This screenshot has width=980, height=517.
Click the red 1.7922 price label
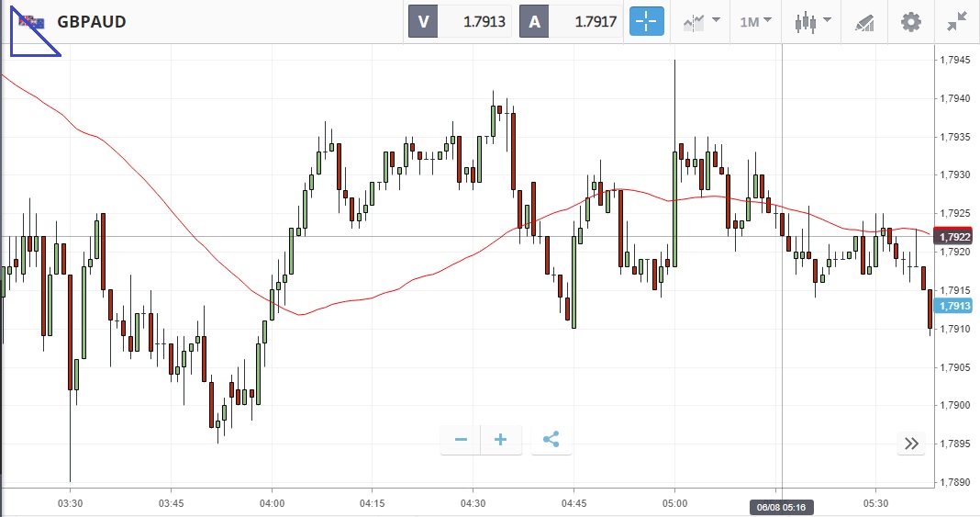(x=955, y=237)
